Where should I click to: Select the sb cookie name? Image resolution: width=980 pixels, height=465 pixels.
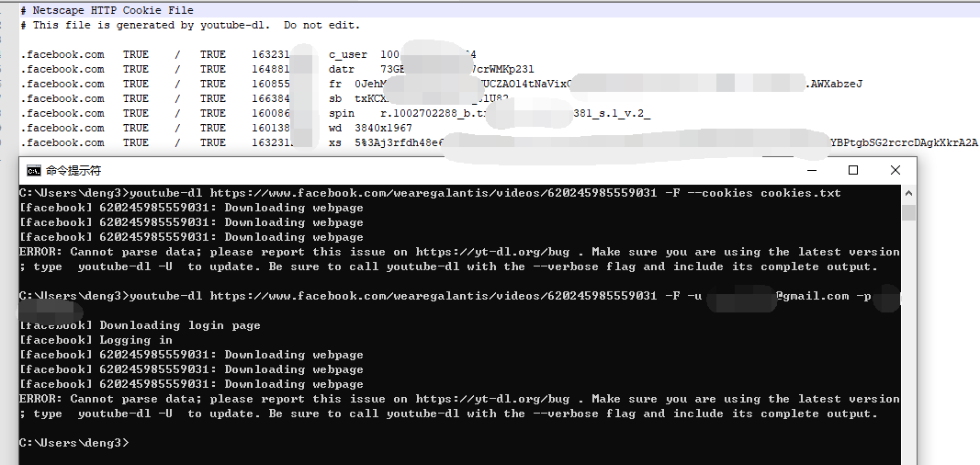(x=335, y=98)
